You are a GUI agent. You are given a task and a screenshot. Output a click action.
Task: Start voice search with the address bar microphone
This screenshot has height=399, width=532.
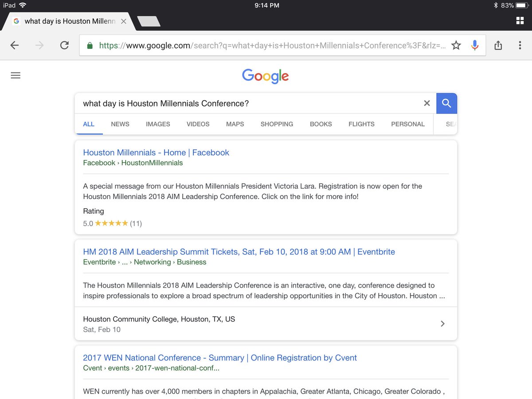(x=475, y=45)
